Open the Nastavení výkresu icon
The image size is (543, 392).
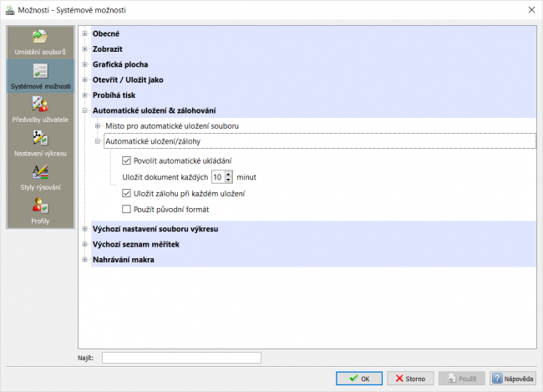[40, 138]
